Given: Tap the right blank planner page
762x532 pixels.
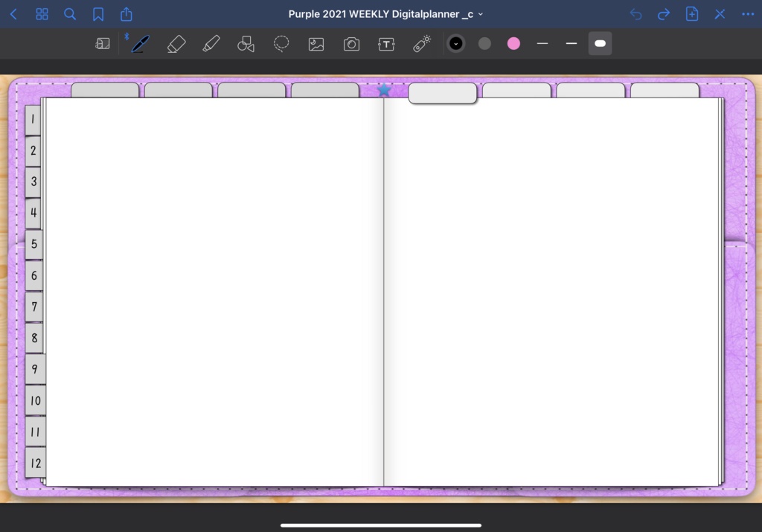Looking at the screenshot, I should (x=551, y=292).
